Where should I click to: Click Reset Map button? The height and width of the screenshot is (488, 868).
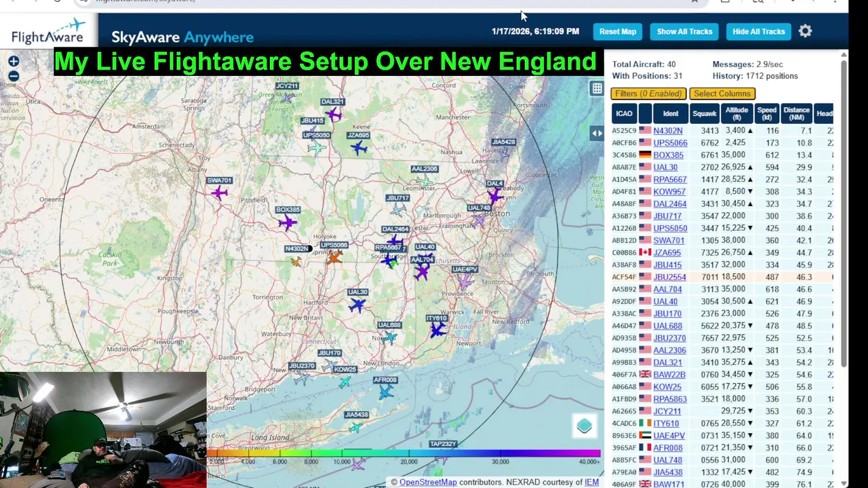[x=618, y=31]
